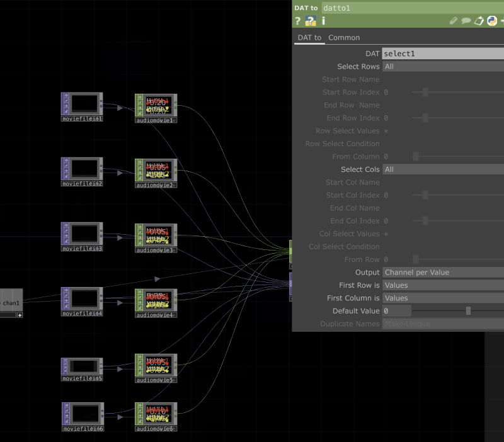Click the pencil edit icon in parameter header
504x442 pixels.
tap(454, 21)
